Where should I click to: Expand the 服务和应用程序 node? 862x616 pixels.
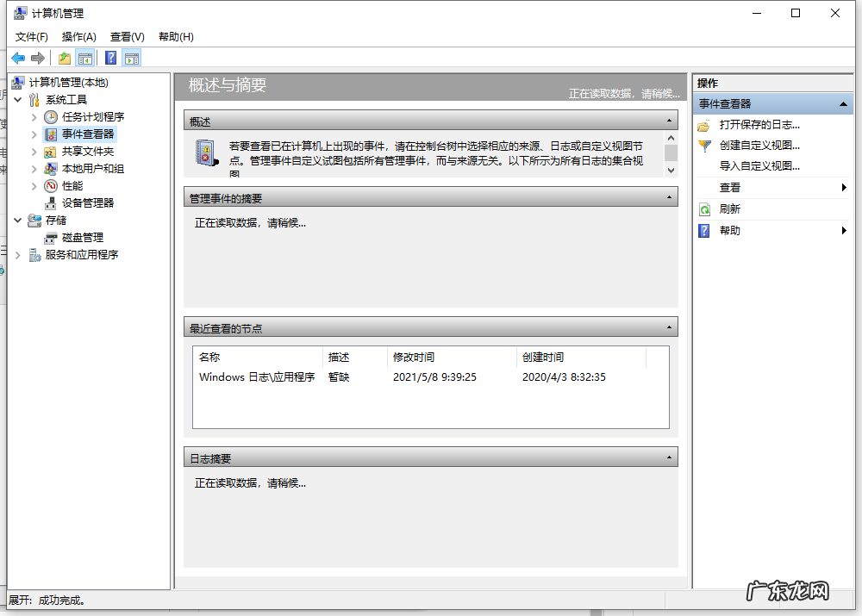coord(17,254)
